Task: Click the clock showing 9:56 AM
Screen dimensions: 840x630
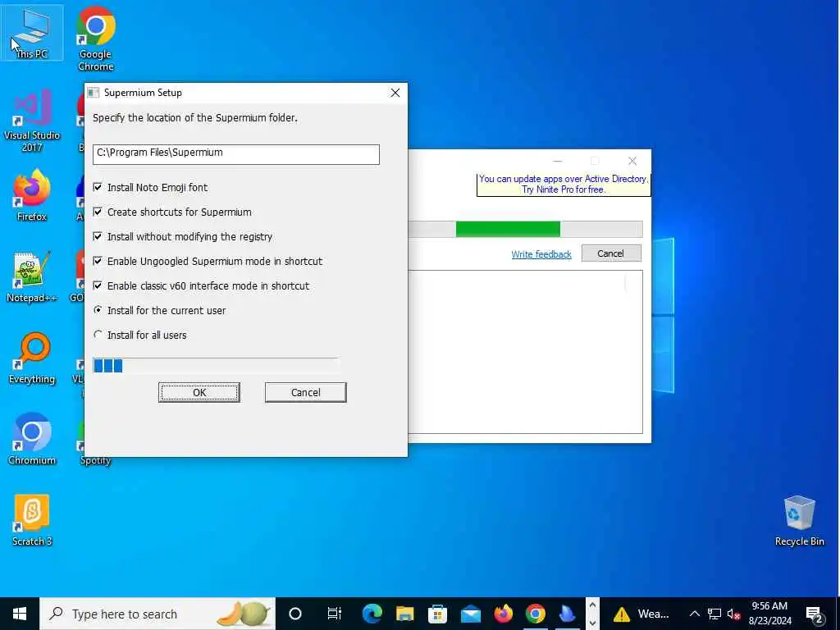Action: coord(769,614)
